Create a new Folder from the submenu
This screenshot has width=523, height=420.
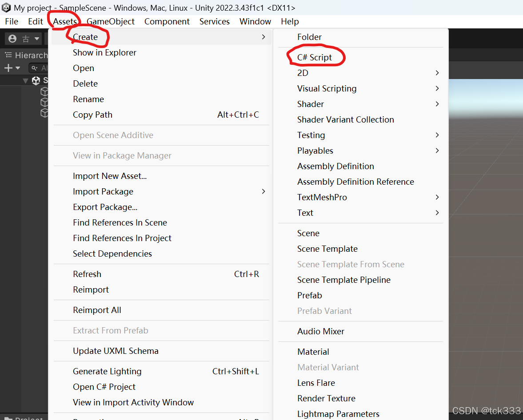coord(360,37)
